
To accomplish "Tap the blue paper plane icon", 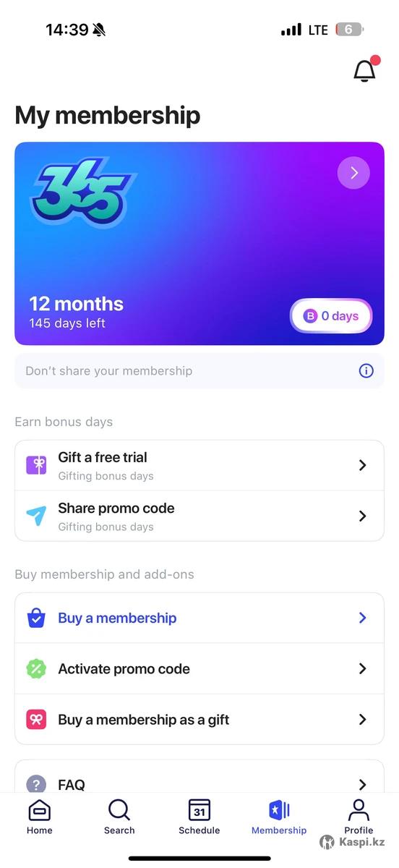I will pos(36,516).
